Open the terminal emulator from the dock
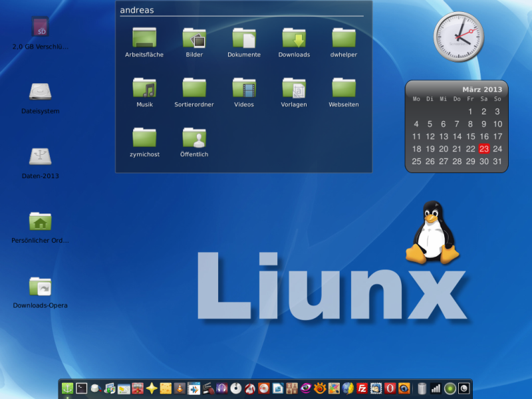The image size is (532, 399). coord(81,388)
